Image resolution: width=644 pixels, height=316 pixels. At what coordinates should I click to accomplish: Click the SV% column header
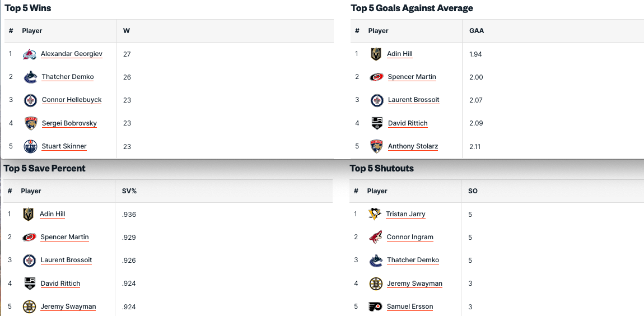click(x=129, y=191)
